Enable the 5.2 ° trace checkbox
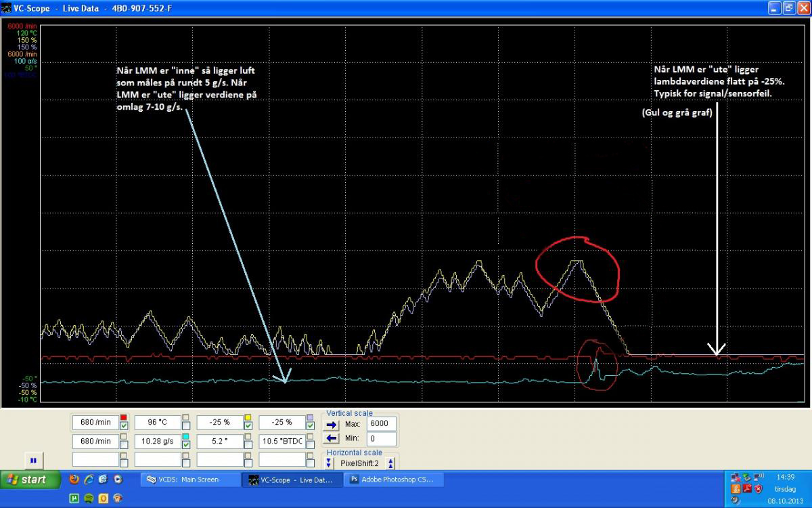Image resolution: width=812 pixels, height=508 pixels. (x=248, y=444)
